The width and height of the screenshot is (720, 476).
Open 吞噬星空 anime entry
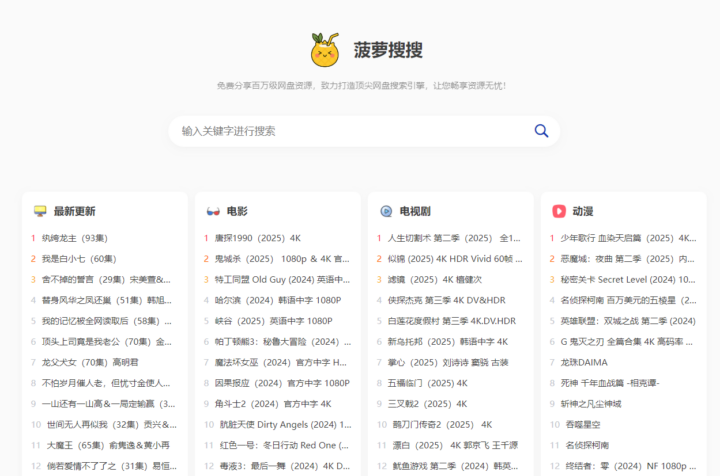coord(583,425)
